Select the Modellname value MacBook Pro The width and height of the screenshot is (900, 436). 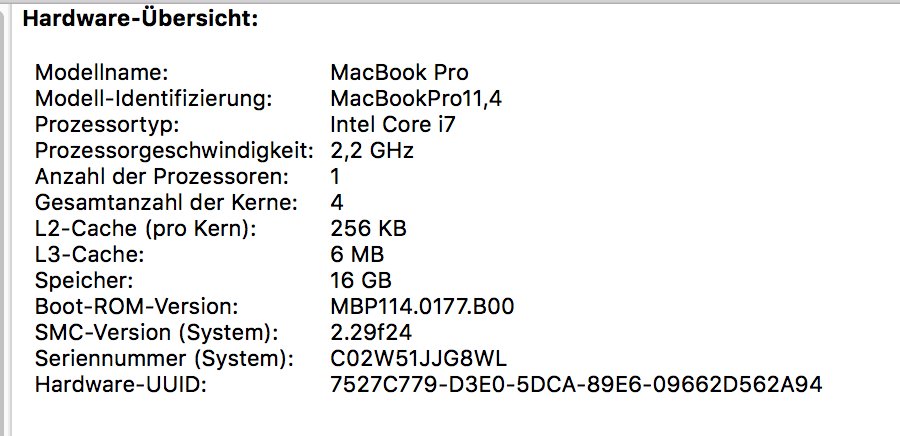(399, 73)
